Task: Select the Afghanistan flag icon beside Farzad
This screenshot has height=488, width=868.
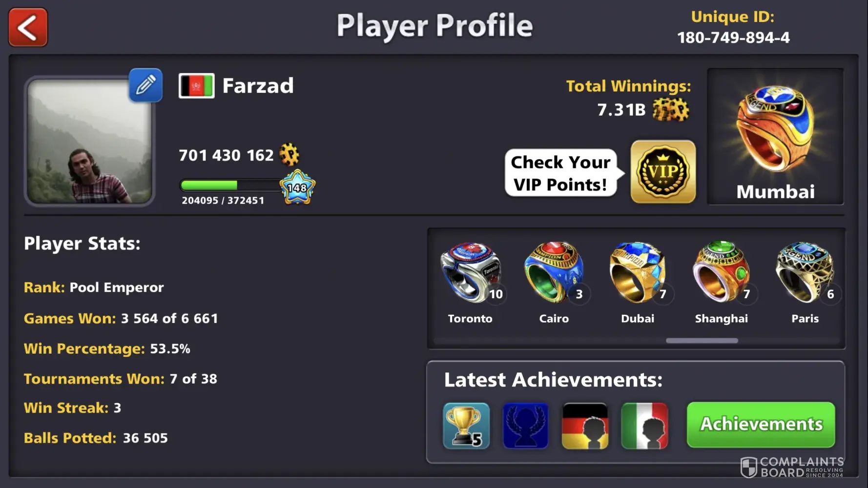Action: pos(196,86)
